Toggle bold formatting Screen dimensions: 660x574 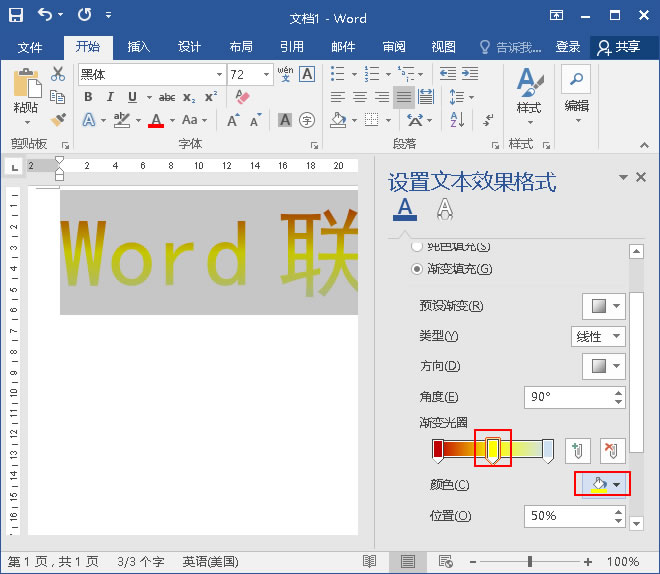click(x=88, y=97)
